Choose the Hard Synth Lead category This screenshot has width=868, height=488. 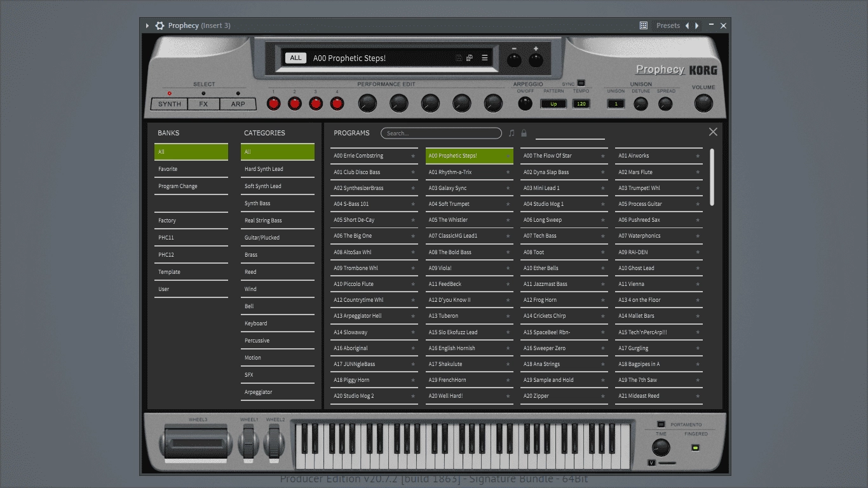278,169
